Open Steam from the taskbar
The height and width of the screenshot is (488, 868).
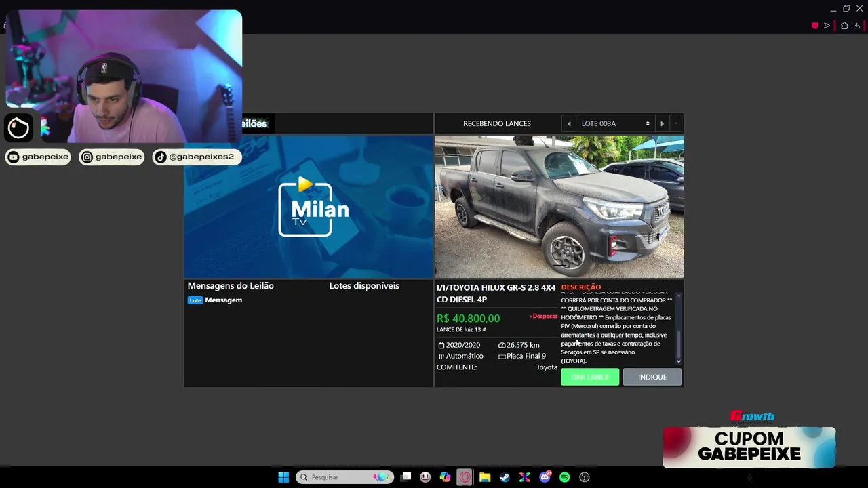pyautogui.click(x=505, y=477)
